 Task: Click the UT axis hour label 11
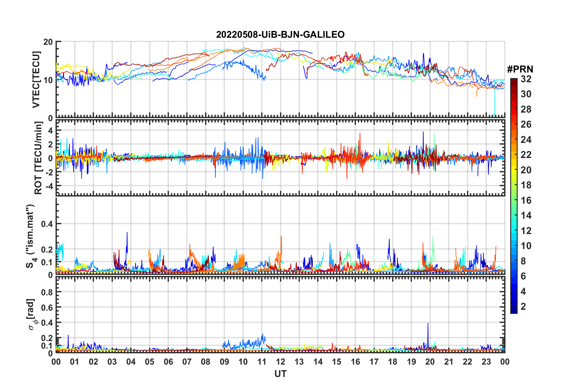coord(262,362)
